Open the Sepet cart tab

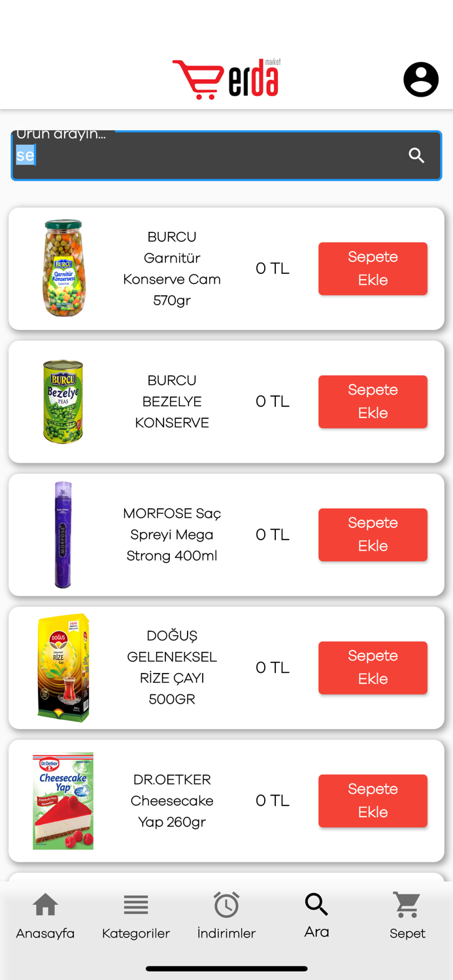tap(407, 915)
